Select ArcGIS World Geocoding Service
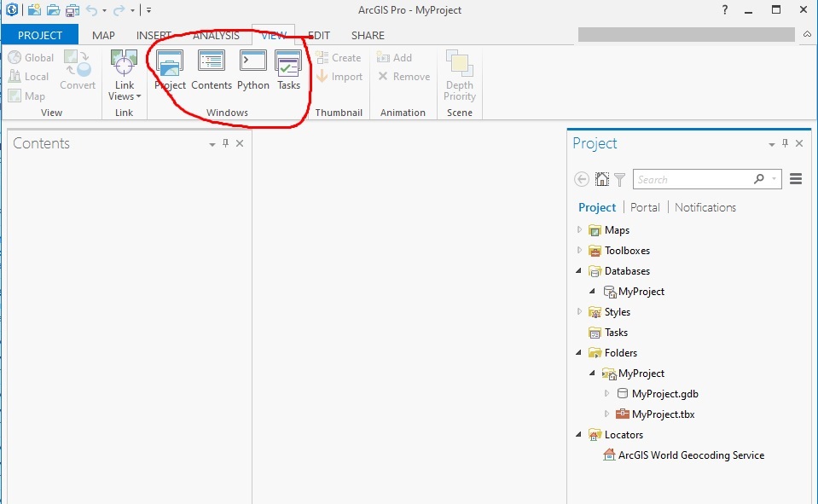 pyautogui.click(x=683, y=455)
